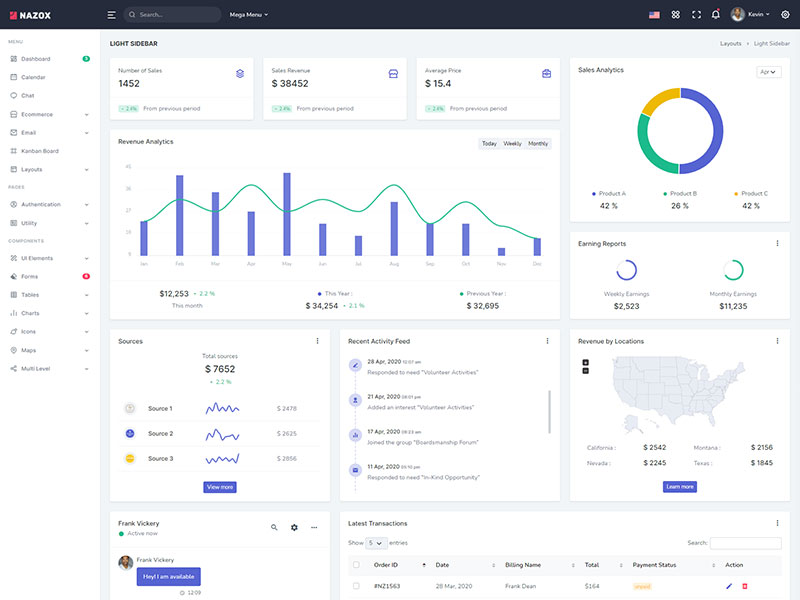
Task: Select the Weekly revenue tab
Action: coord(512,144)
